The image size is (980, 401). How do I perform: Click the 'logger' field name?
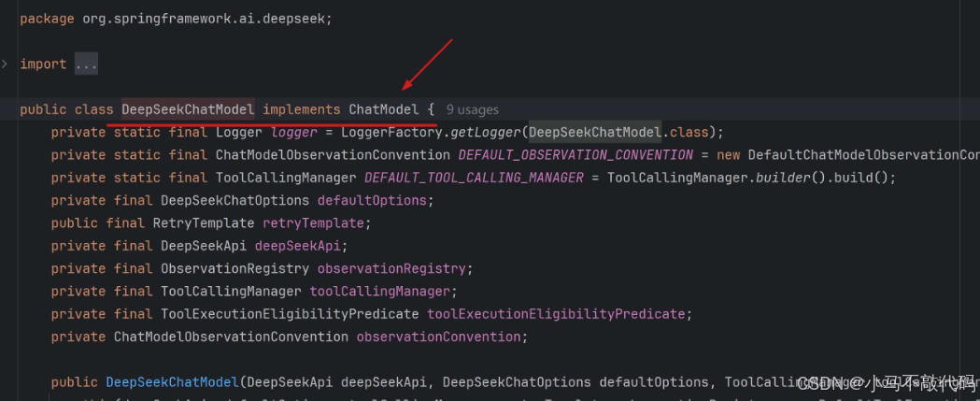(x=294, y=133)
